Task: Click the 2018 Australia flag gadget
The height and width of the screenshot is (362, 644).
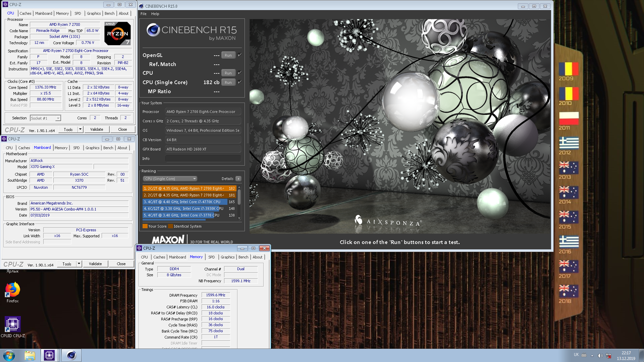Action: (x=569, y=292)
